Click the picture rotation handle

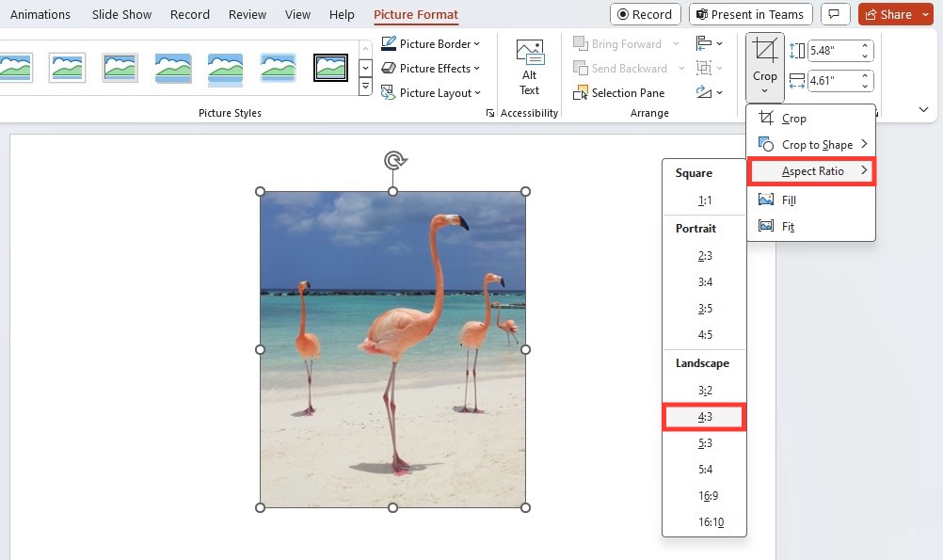click(395, 161)
